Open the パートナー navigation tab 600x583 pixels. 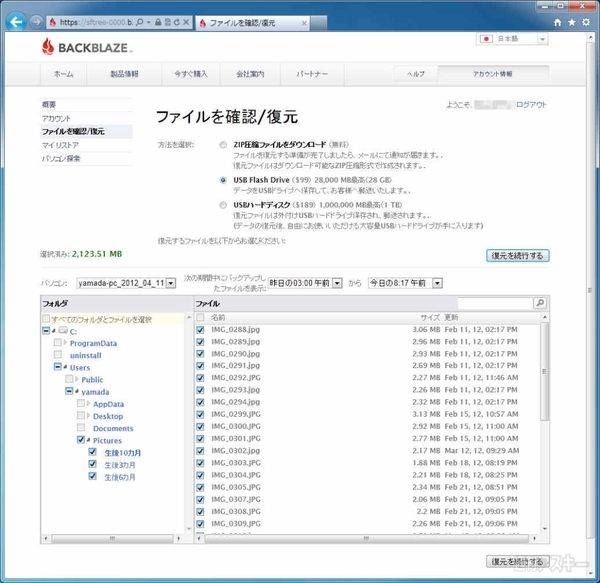[x=312, y=74]
